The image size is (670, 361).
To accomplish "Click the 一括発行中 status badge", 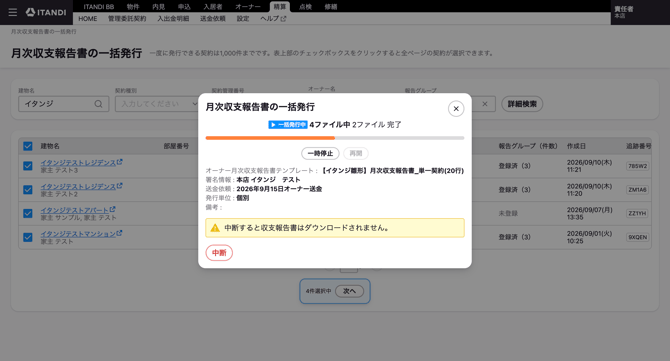I will click(x=288, y=125).
